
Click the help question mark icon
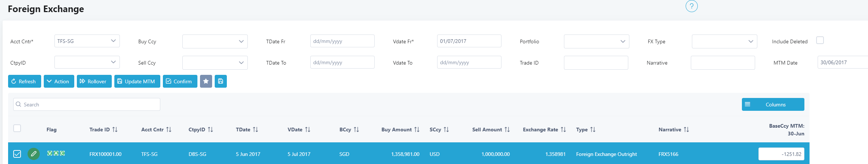(692, 6)
